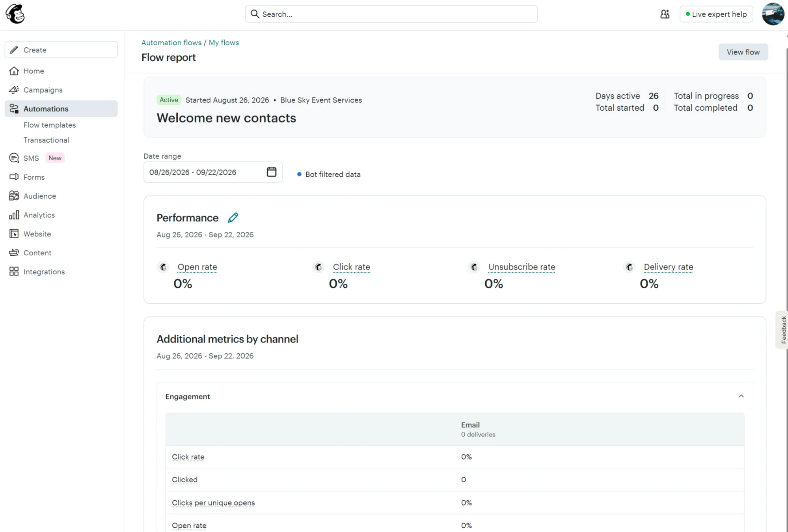Screen dimensions: 788x532
Task: Follow the My flows breadcrumb link
Action: 224,43
